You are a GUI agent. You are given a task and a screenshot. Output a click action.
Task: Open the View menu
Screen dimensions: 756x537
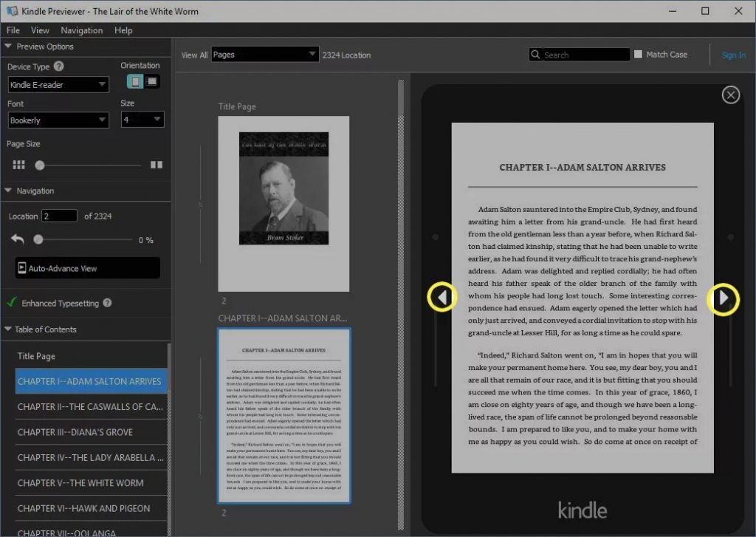(x=40, y=30)
